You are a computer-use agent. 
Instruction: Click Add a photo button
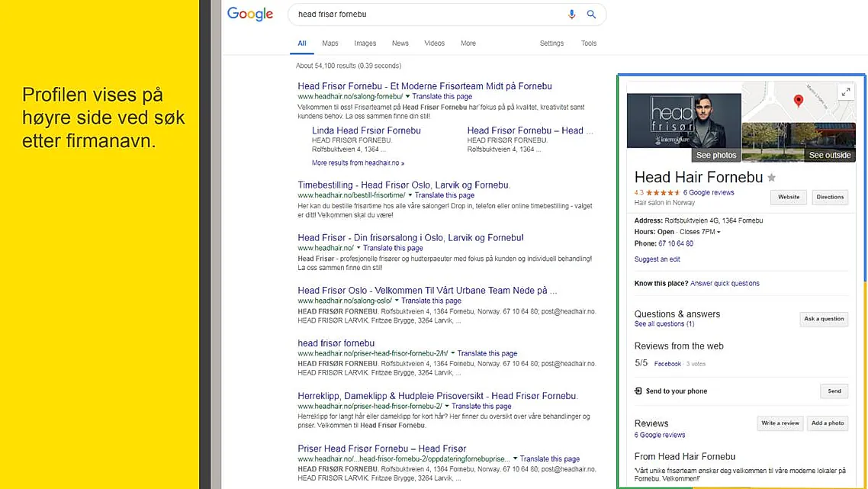[x=828, y=423]
